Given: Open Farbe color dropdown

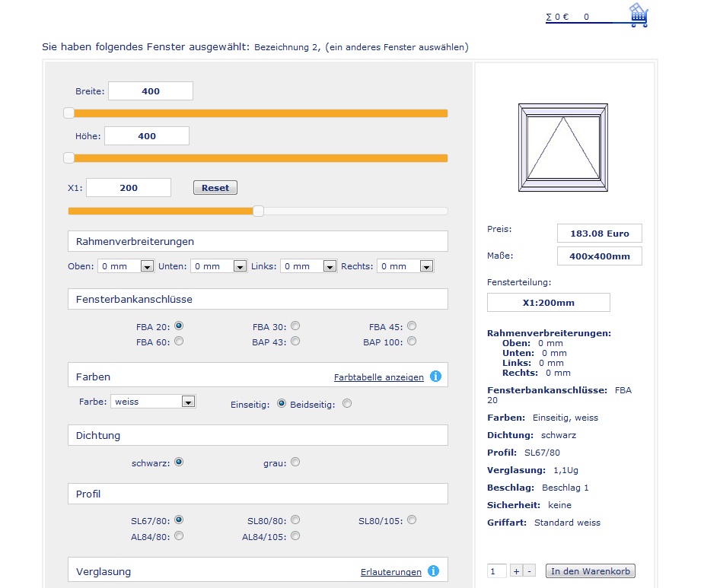Looking at the screenshot, I should (153, 402).
